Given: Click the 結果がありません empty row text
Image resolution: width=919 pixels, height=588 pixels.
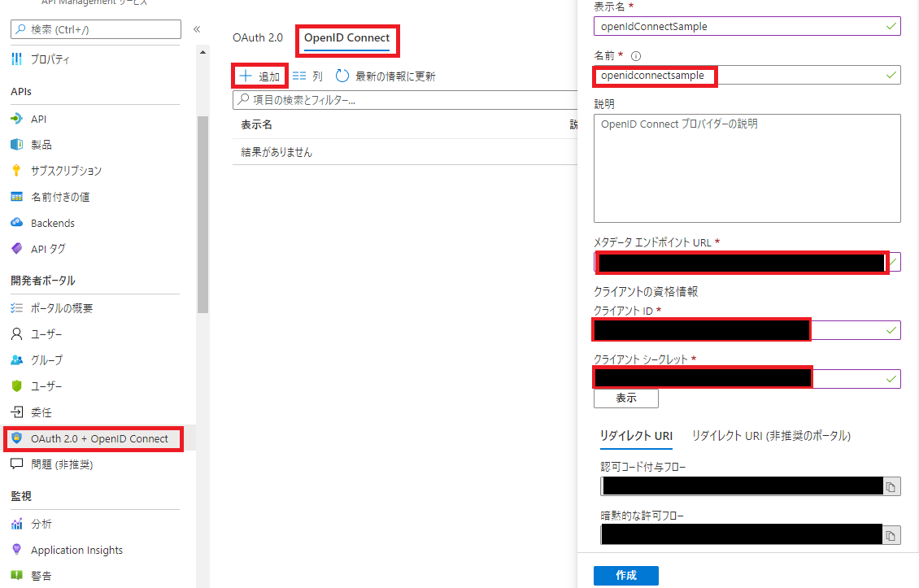Looking at the screenshot, I should (277, 152).
